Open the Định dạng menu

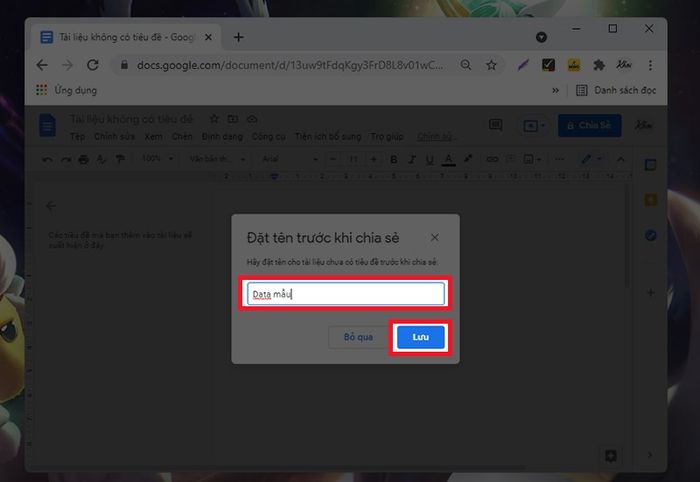pyautogui.click(x=222, y=137)
